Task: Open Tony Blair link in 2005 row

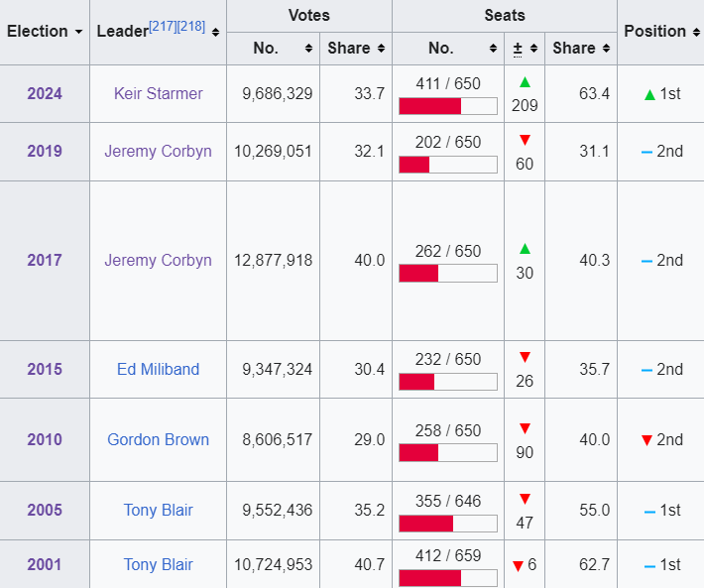Action: click(158, 511)
